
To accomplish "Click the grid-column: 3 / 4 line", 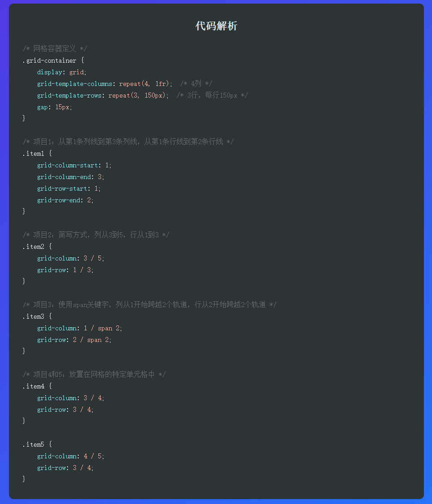I will [71, 398].
